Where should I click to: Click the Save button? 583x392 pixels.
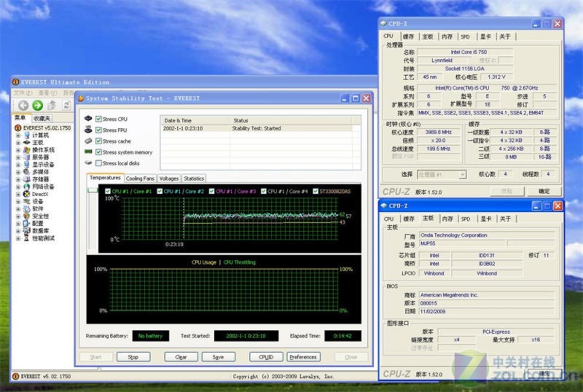point(218,357)
